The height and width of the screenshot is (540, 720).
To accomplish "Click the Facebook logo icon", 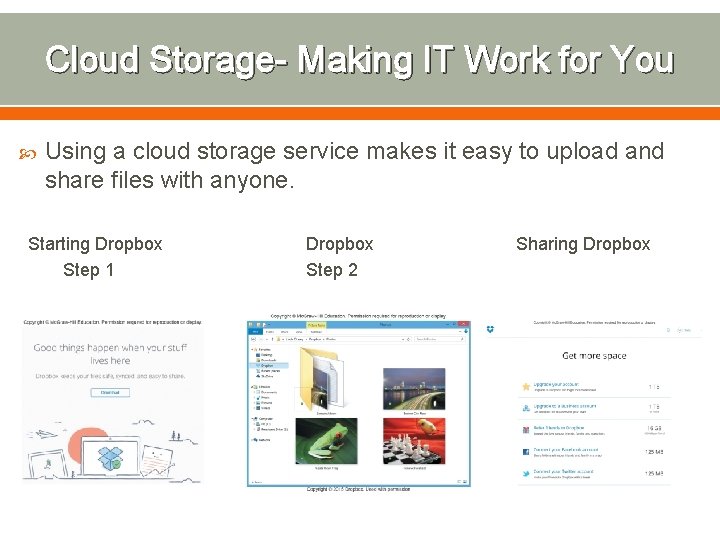I will [x=526, y=452].
